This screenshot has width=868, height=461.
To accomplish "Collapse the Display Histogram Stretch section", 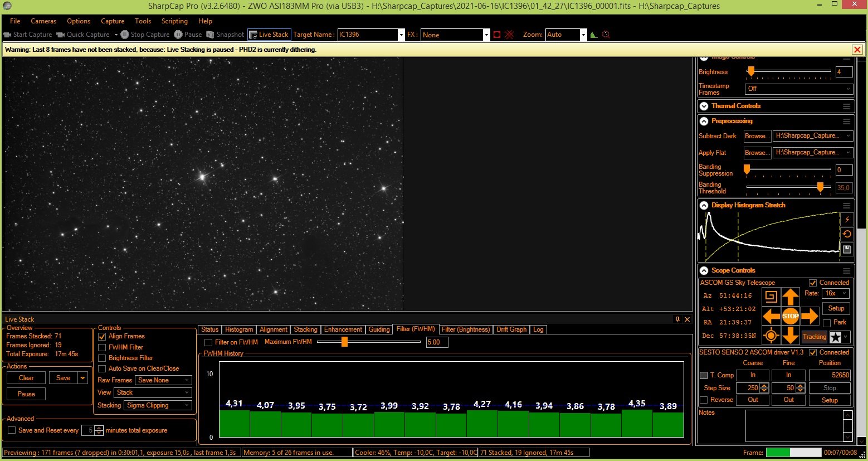I will point(704,205).
